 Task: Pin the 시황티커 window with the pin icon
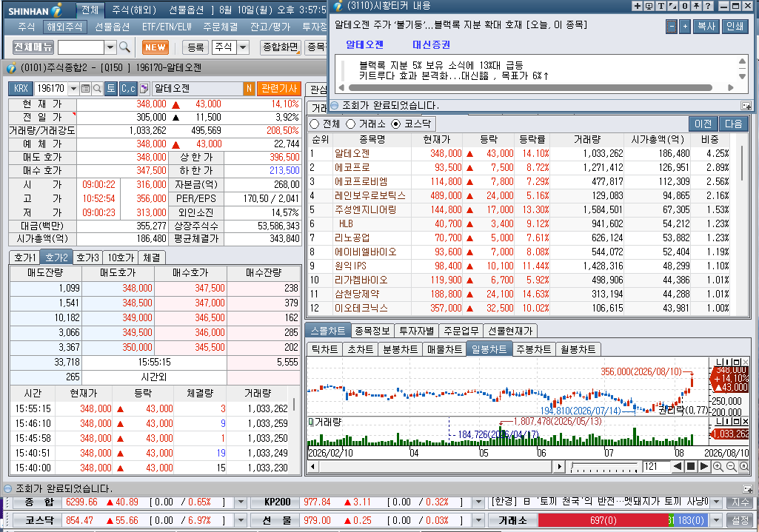[697, 6]
